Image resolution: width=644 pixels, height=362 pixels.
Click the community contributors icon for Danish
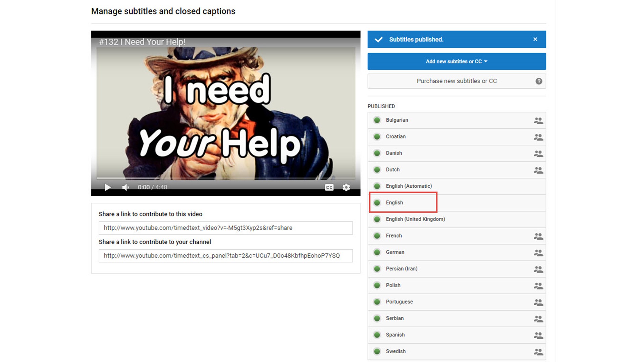coord(538,154)
